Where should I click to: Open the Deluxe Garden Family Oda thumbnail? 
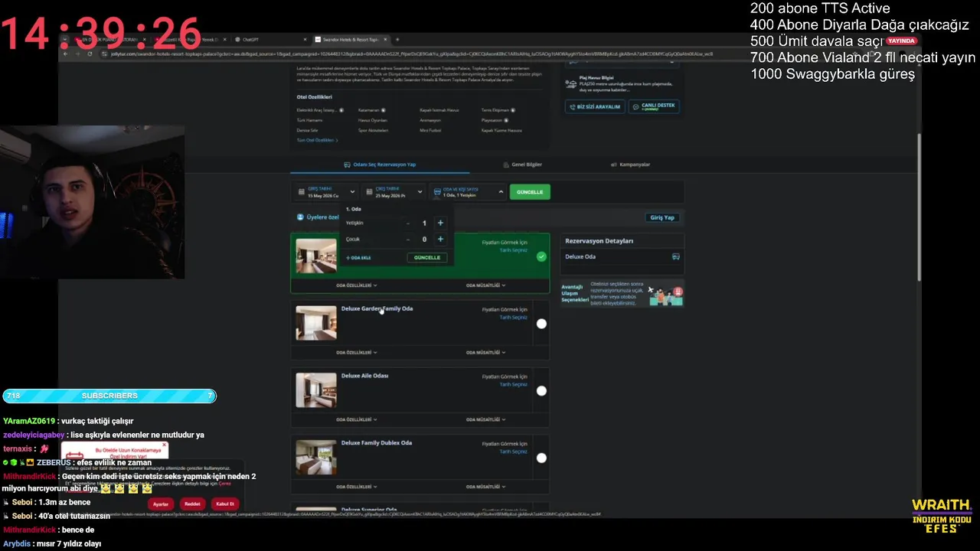[316, 323]
